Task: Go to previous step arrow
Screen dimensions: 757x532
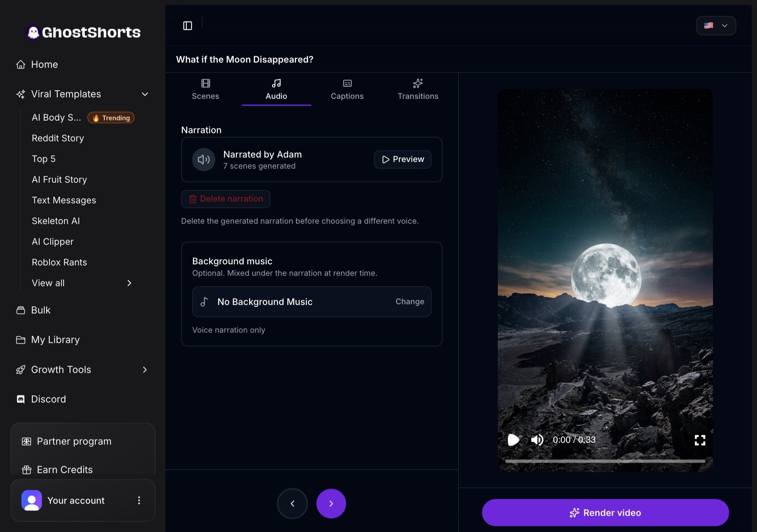Action: click(x=292, y=503)
